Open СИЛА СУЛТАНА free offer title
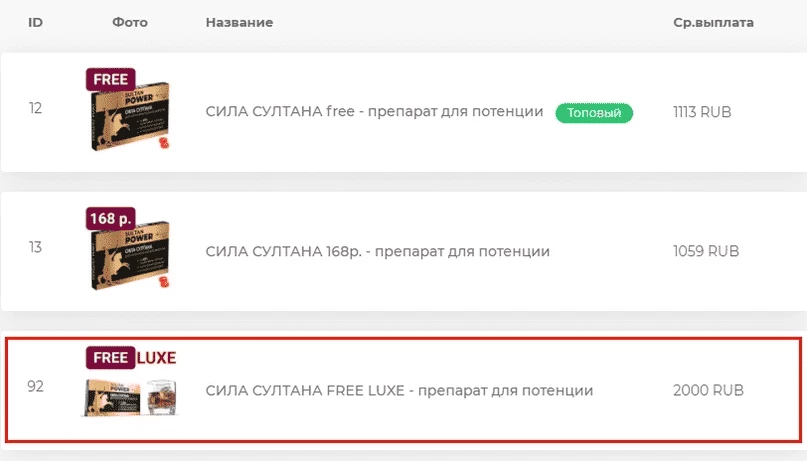 (374, 112)
